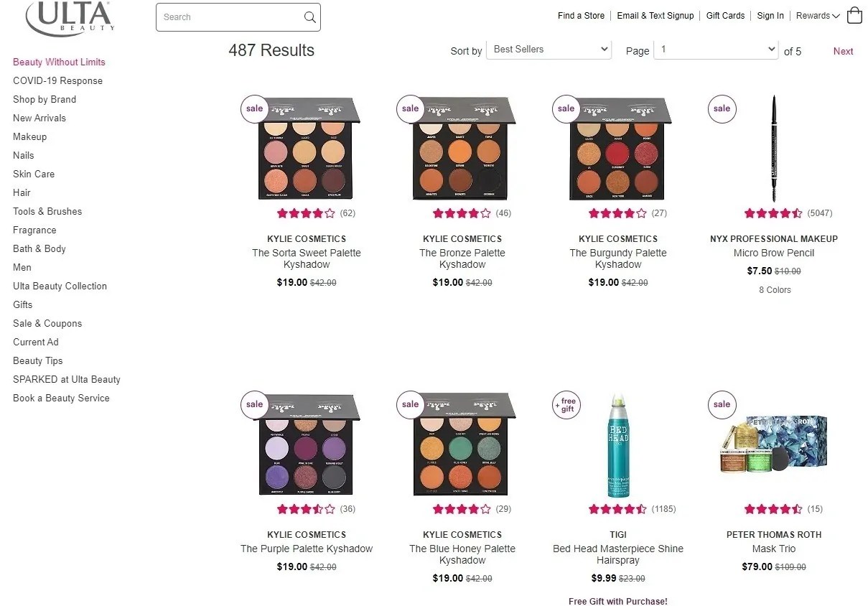Open Makeup in the sidebar menu
The height and width of the screenshot is (606, 868).
tap(29, 136)
